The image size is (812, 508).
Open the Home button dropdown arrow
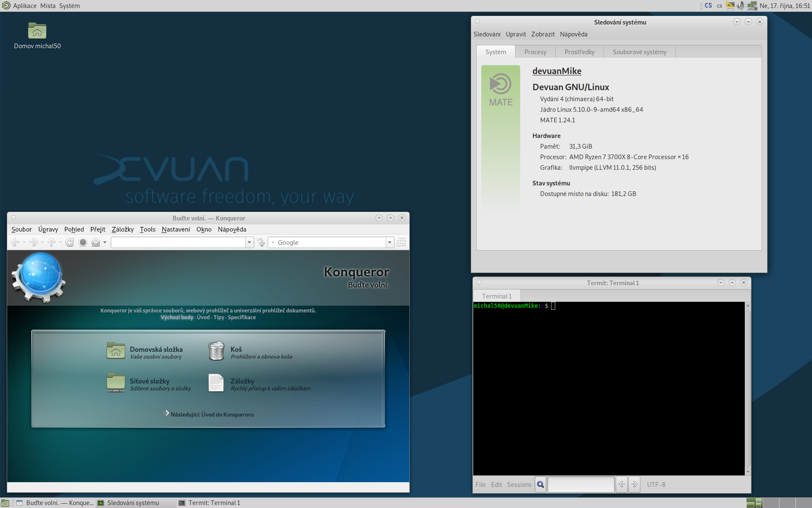pyautogui.click(x=105, y=242)
